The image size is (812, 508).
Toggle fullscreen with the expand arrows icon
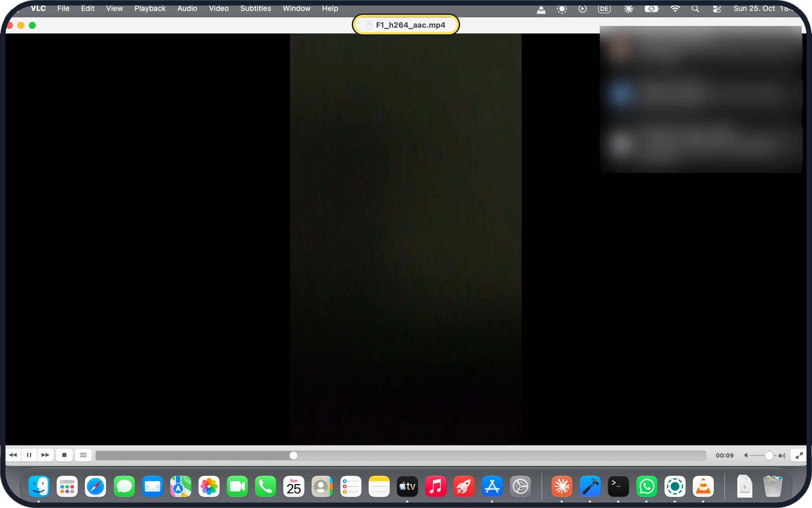coord(799,455)
